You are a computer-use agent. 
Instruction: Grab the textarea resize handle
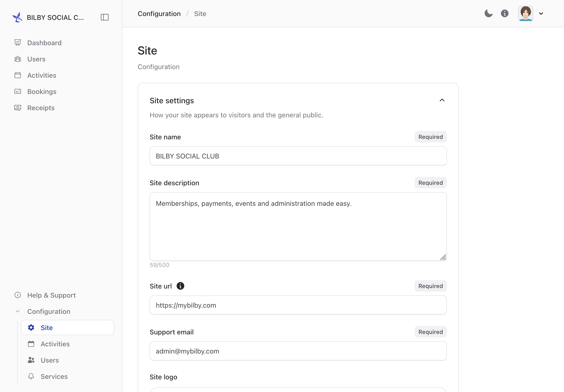pyautogui.click(x=443, y=257)
